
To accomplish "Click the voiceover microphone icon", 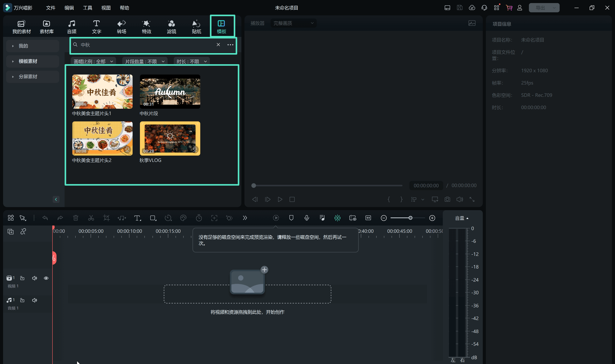I will tap(307, 218).
